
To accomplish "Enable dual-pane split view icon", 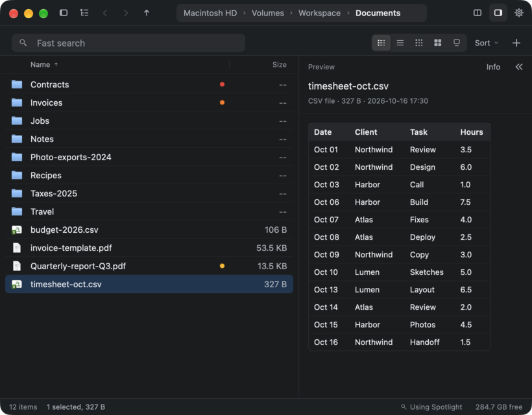I will 477,13.
